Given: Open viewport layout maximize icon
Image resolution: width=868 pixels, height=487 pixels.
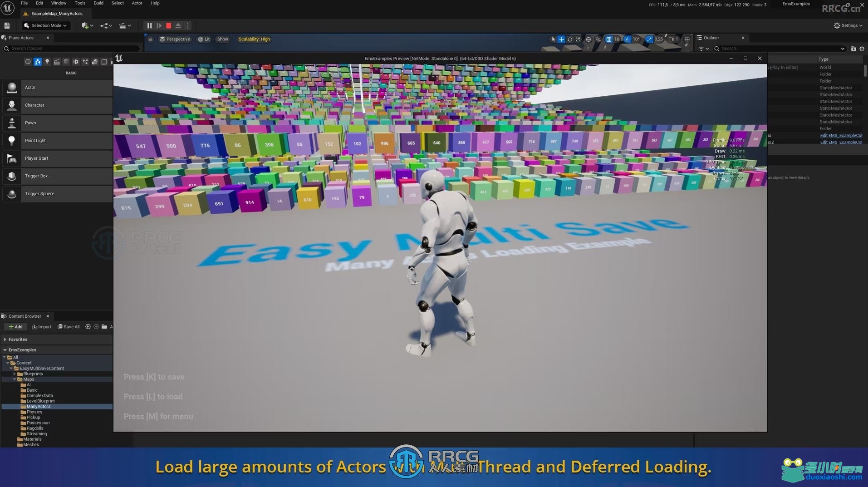Looking at the screenshot, I should point(687,39).
